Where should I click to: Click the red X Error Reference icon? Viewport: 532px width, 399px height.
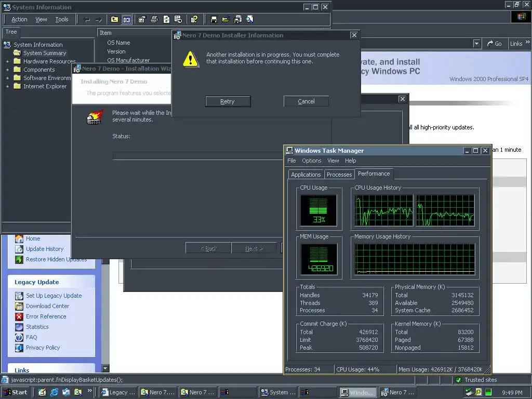click(19, 316)
